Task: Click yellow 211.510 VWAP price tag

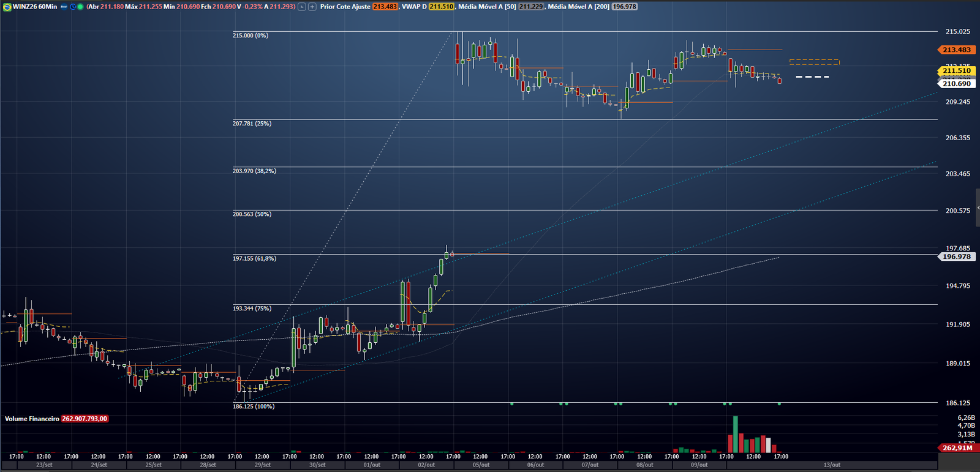Action: 957,70
